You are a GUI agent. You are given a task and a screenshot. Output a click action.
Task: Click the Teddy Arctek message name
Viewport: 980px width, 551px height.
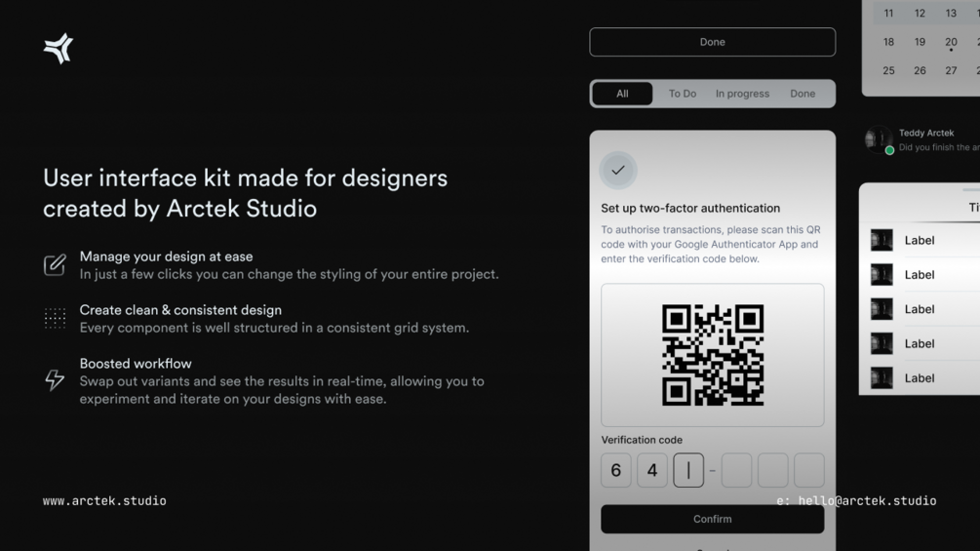click(926, 133)
